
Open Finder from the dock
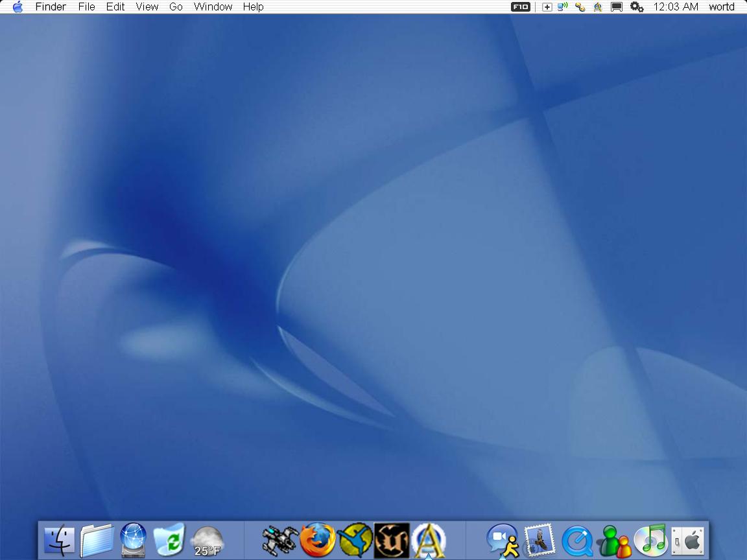pyautogui.click(x=60, y=541)
